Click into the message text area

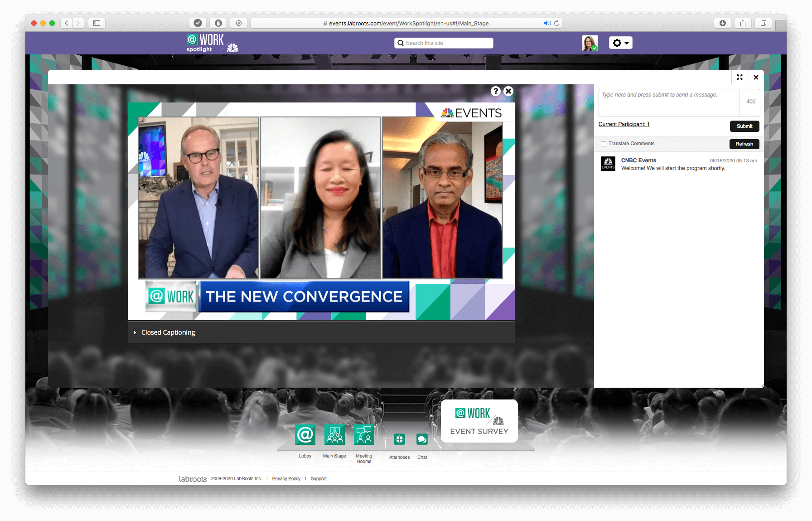tap(669, 103)
